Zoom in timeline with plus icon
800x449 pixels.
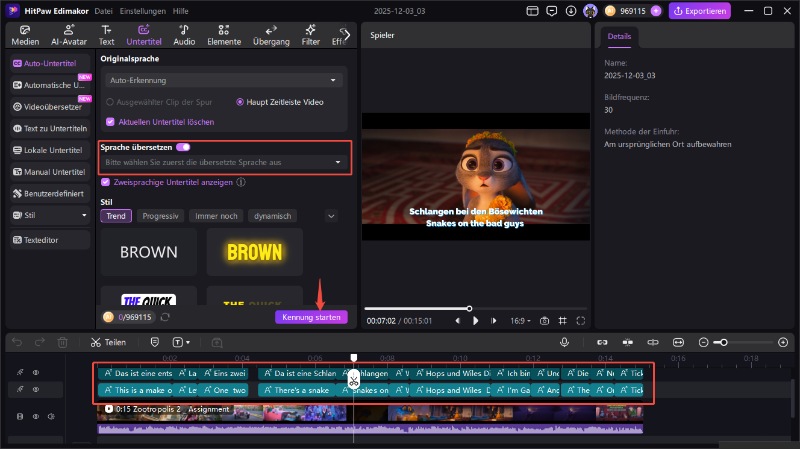[x=781, y=342]
